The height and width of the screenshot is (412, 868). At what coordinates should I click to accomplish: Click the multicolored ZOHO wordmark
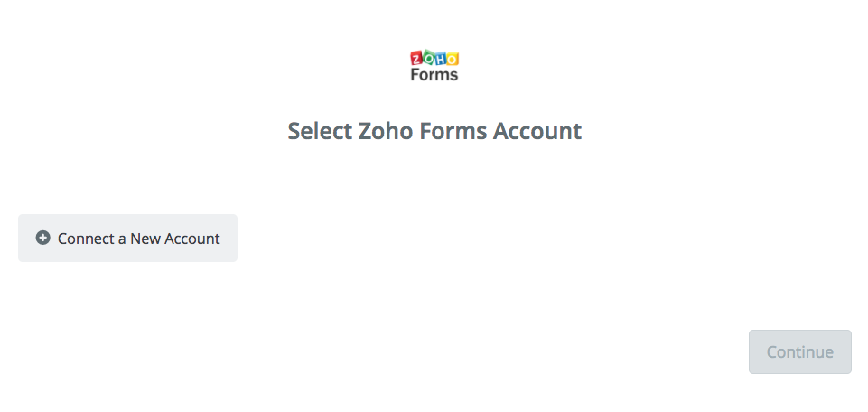(x=434, y=58)
